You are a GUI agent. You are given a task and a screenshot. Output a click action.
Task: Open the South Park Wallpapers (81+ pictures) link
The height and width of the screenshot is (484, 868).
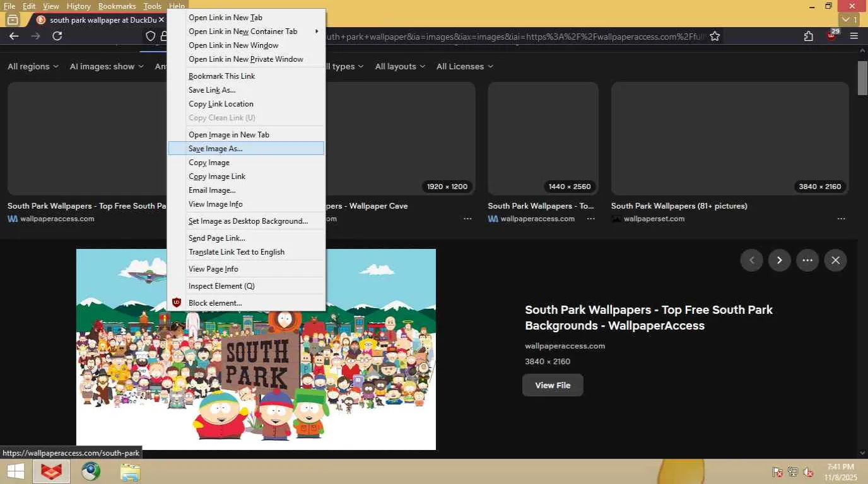tap(679, 206)
